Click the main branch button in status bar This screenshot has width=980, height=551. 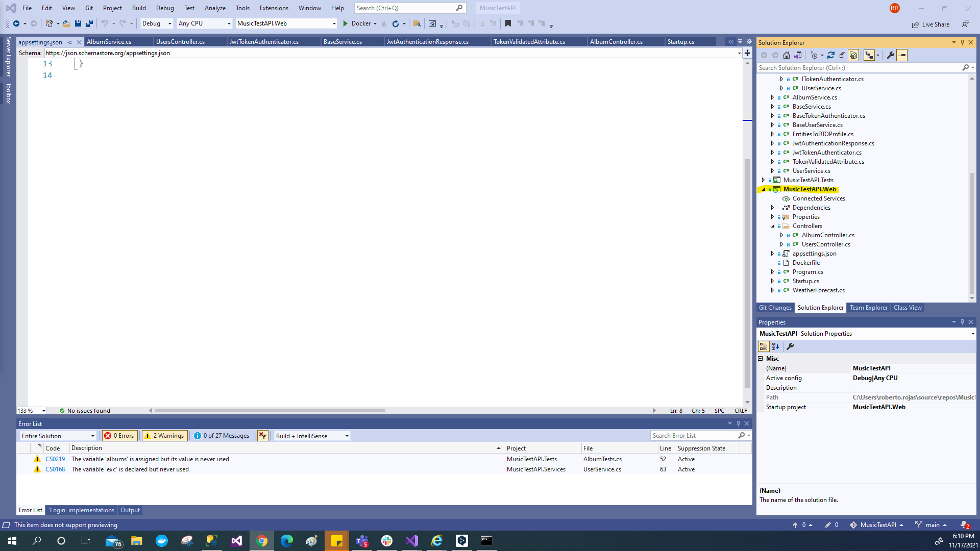[x=932, y=525]
